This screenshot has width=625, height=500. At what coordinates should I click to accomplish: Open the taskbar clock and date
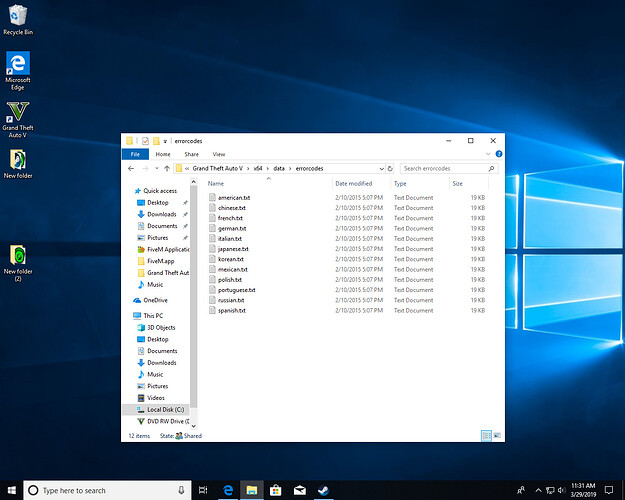click(x=583, y=490)
